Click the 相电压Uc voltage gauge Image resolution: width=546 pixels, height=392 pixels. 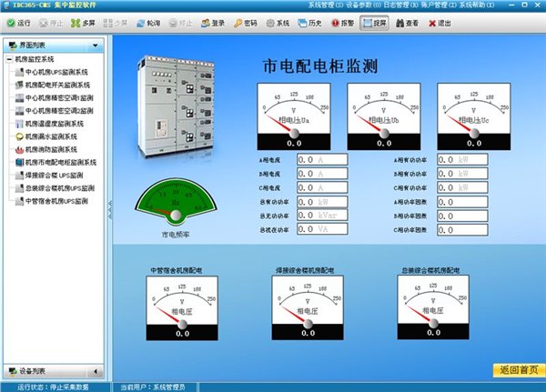[x=474, y=116]
